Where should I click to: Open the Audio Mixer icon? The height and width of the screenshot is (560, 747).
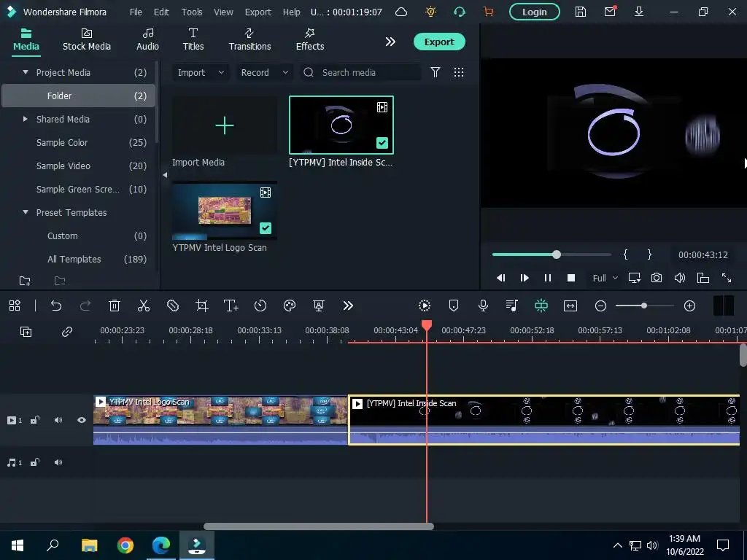pos(512,306)
